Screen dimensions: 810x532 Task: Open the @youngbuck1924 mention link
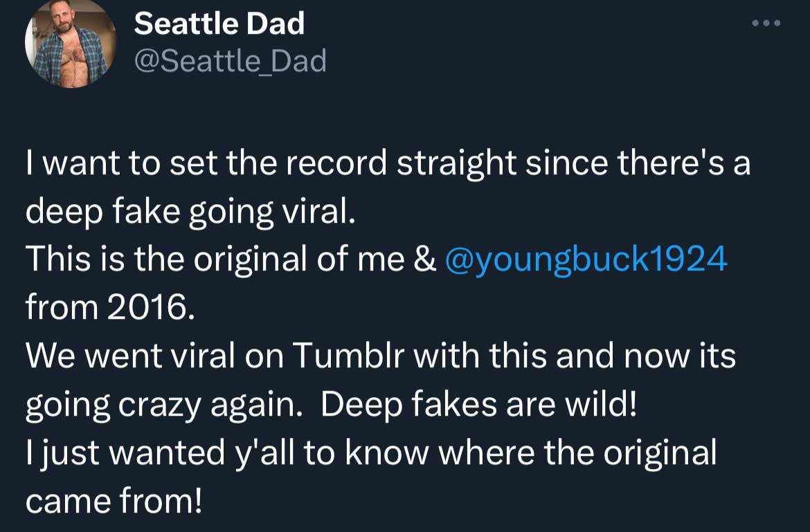coord(587,260)
